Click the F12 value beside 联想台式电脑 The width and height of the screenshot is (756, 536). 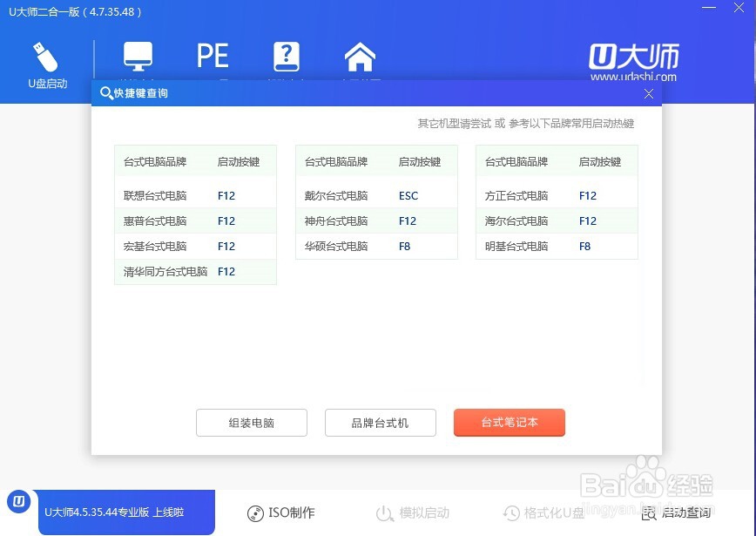click(x=226, y=195)
